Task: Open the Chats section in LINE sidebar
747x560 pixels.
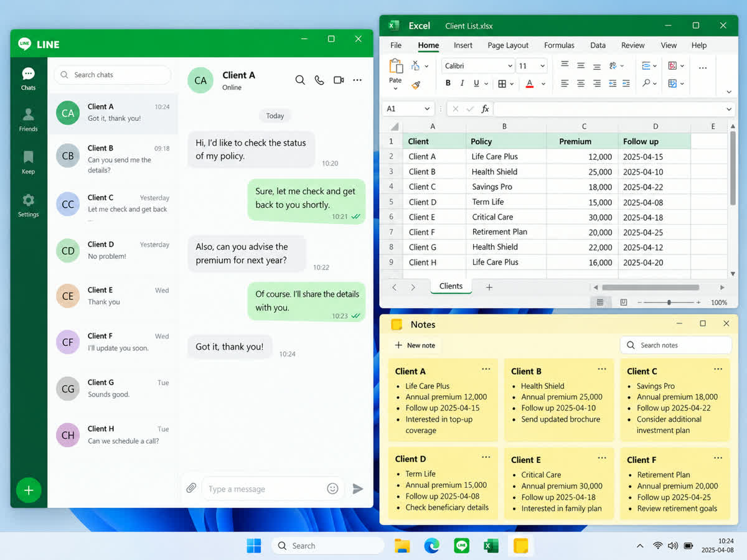Action: tap(28, 78)
